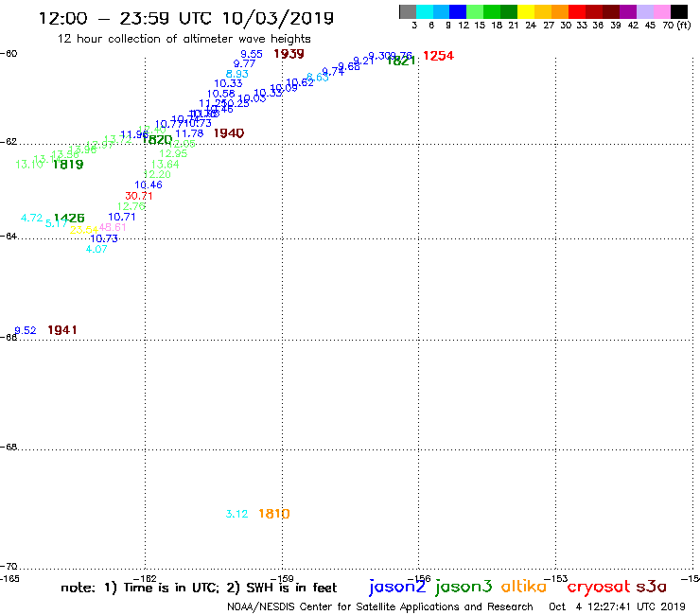This screenshot has width=700, height=615.
Task: Click the light green wave height value 12.20
Action: 157,175
